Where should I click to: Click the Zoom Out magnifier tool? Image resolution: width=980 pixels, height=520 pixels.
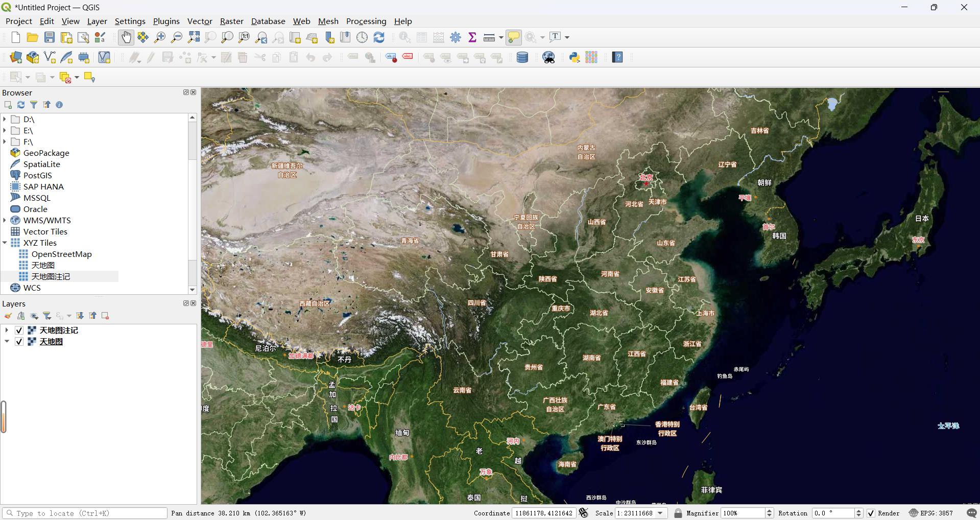pyautogui.click(x=177, y=37)
